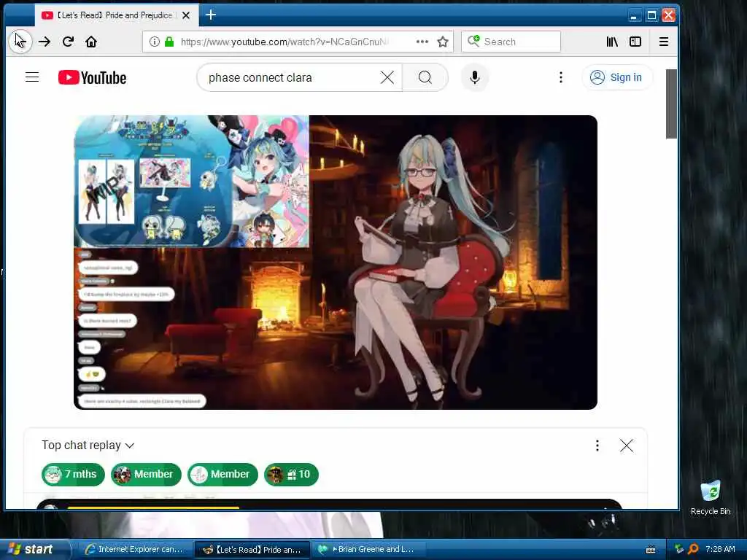Click the tray magnifier search icon
The height and width of the screenshot is (560, 747).
(694, 550)
